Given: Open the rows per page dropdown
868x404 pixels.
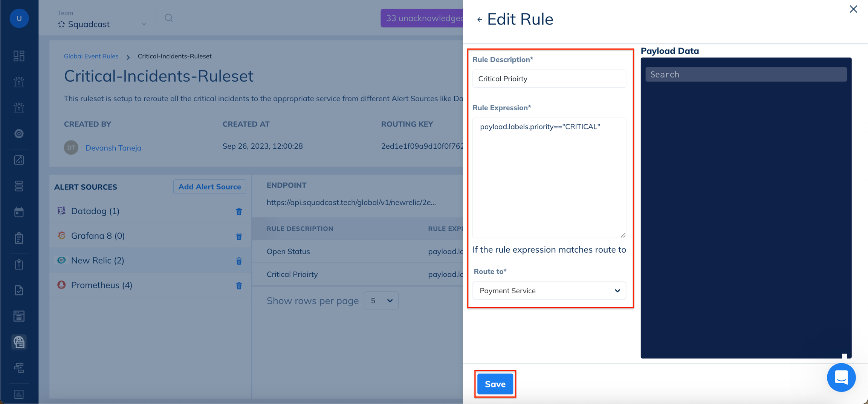Looking at the screenshot, I should [381, 301].
